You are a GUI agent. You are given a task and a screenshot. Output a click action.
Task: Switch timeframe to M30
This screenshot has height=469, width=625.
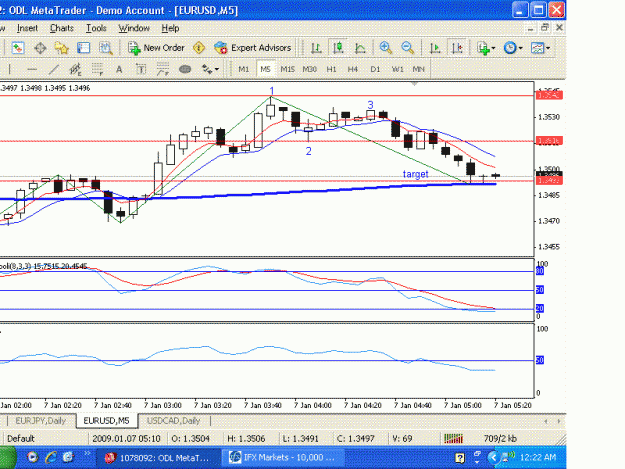click(x=309, y=69)
